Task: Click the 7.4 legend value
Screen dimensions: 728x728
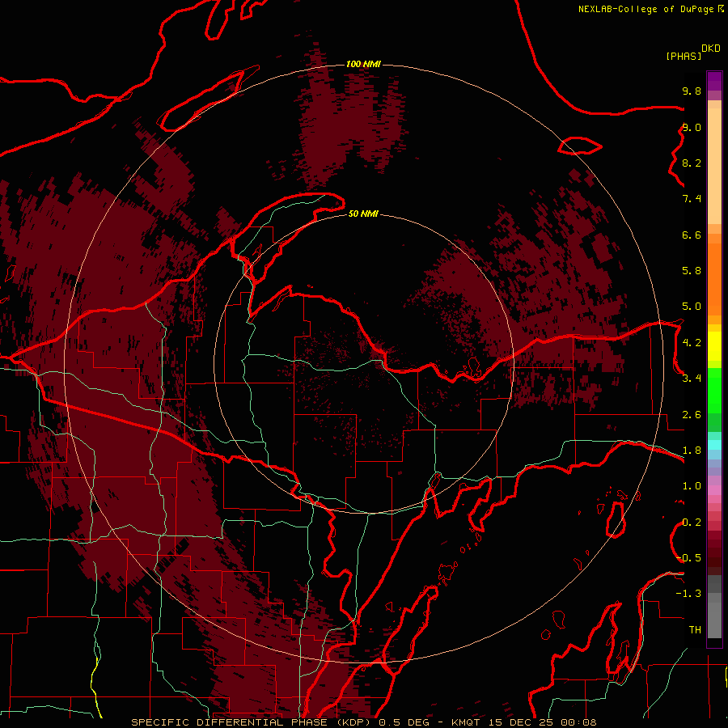Action: pyautogui.click(x=692, y=199)
